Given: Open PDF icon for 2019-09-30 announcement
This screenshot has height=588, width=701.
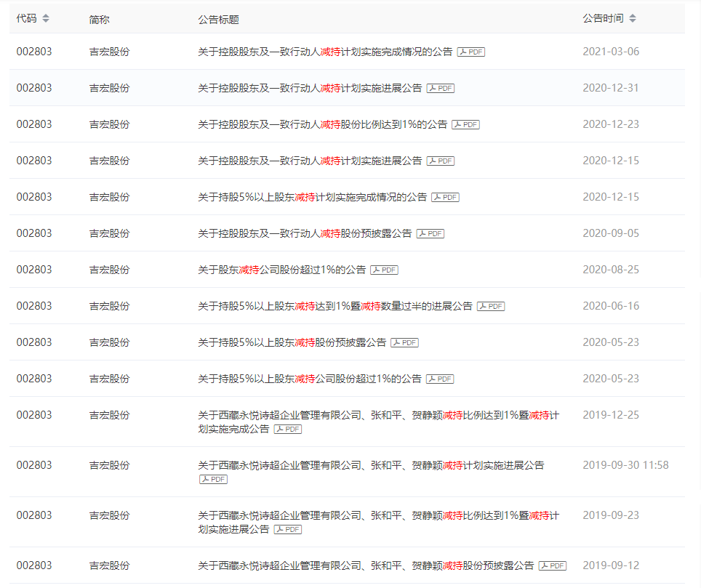Looking at the screenshot, I should 214,480.
